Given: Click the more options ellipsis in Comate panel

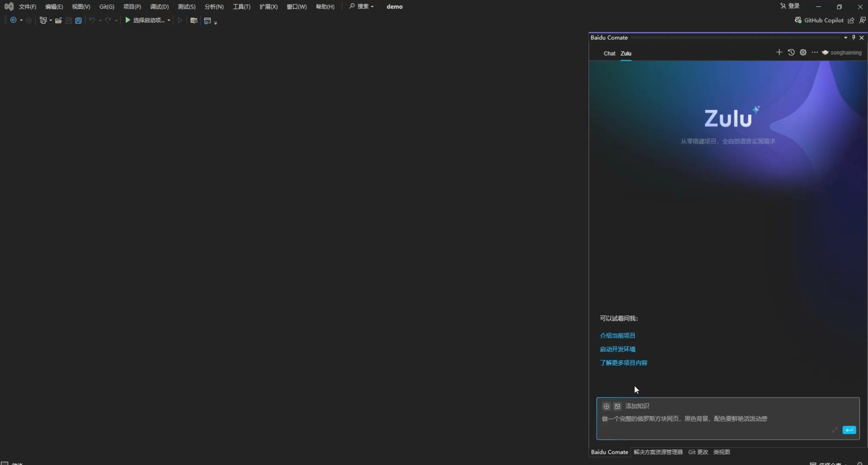Looking at the screenshot, I should pos(815,53).
